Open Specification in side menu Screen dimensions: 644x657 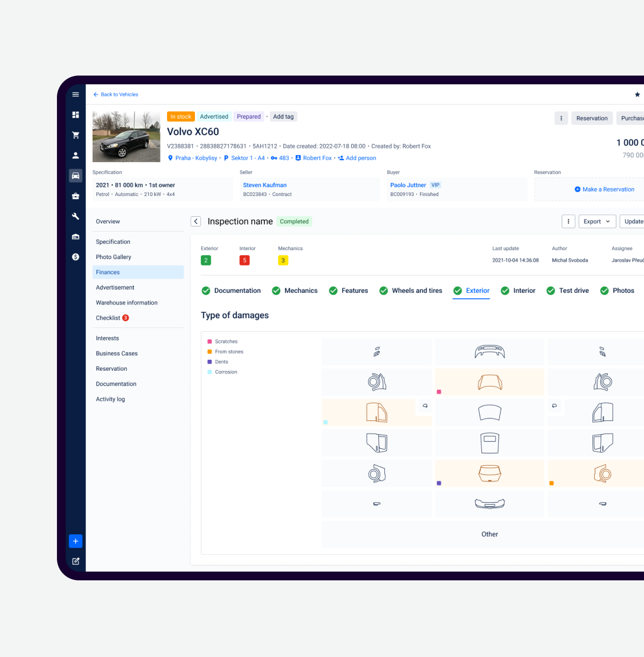point(138,242)
